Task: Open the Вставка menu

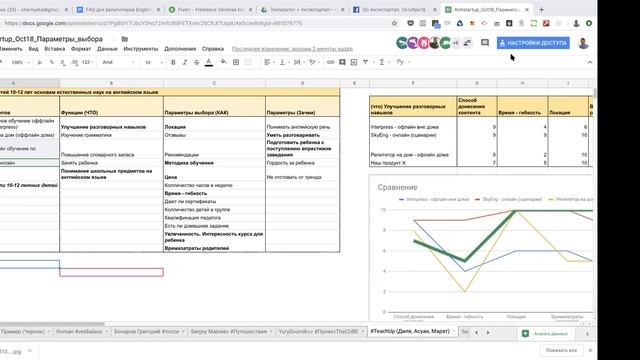Action: click(x=55, y=49)
